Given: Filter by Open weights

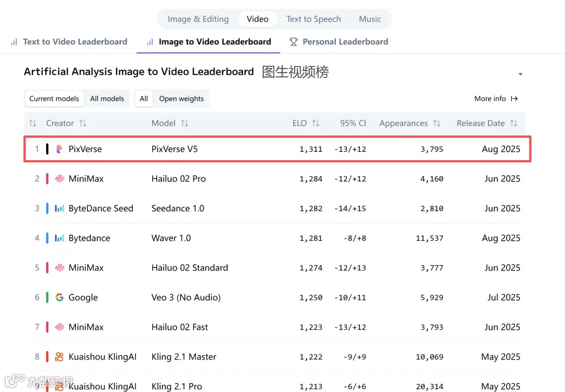Looking at the screenshot, I should 181,98.
